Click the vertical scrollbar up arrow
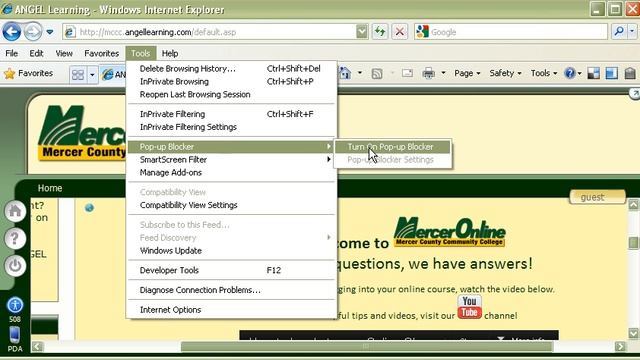 click(x=633, y=205)
